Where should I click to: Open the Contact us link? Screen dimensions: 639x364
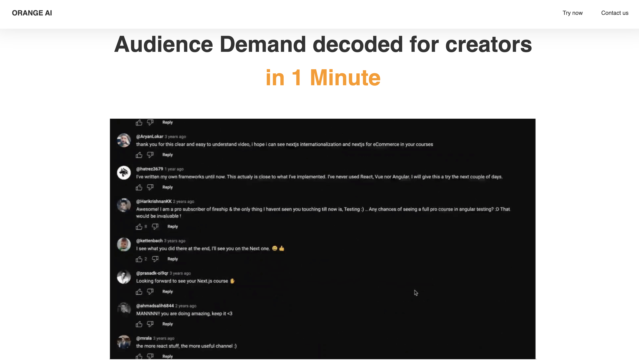click(614, 13)
